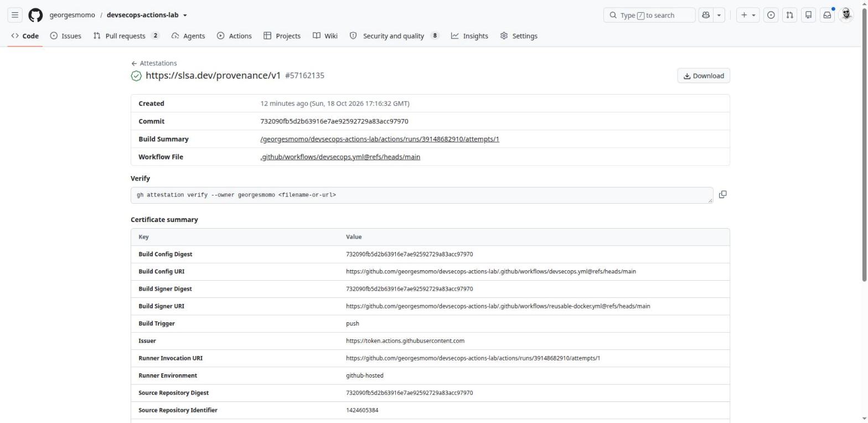Click the georgesmomo owner link
This screenshot has width=868, height=423.
point(72,15)
